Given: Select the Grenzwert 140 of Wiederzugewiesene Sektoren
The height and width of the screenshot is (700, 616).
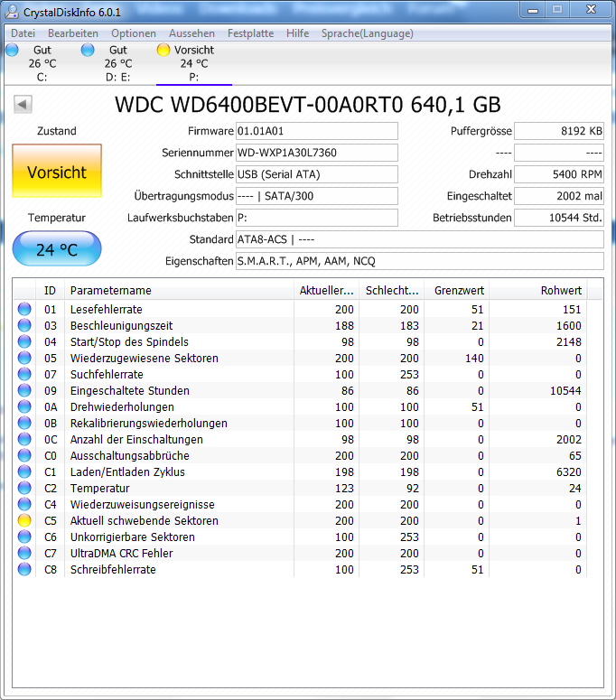Looking at the screenshot, I should [x=473, y=358].
